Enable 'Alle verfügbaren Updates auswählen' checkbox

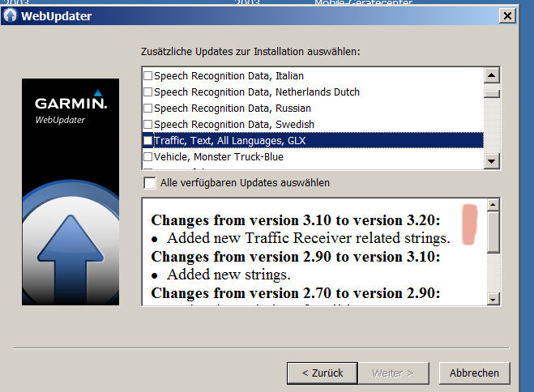click(150, 183)
